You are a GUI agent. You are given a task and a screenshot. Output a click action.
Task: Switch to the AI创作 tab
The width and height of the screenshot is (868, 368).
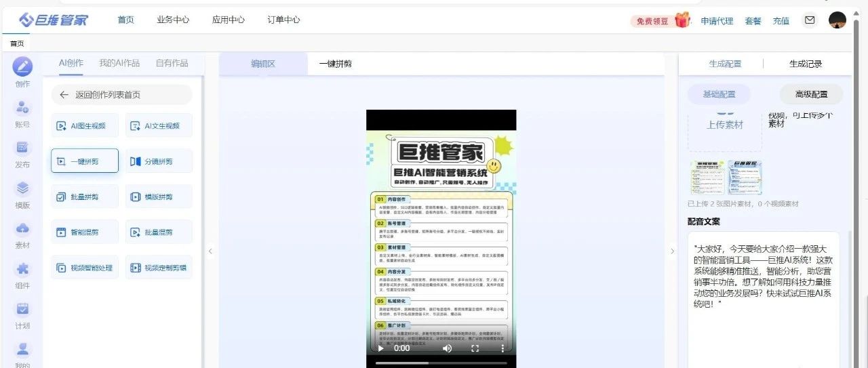coord(71,63)
